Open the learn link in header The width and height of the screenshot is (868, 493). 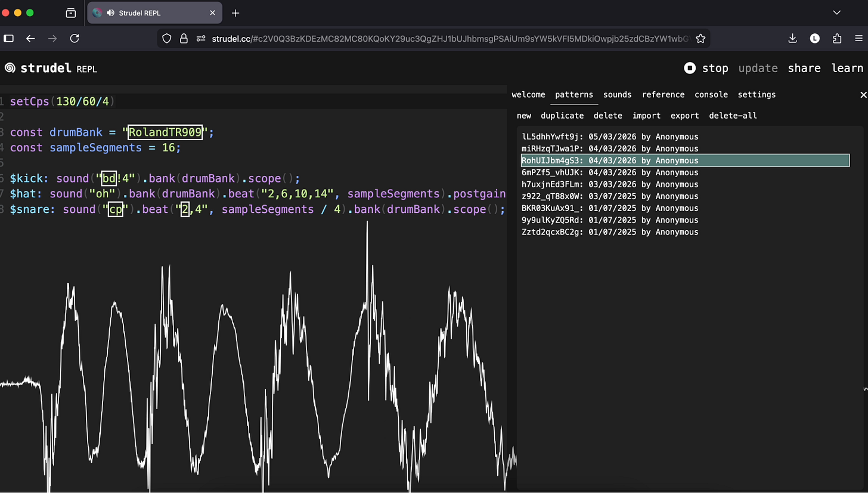[847, 68]
